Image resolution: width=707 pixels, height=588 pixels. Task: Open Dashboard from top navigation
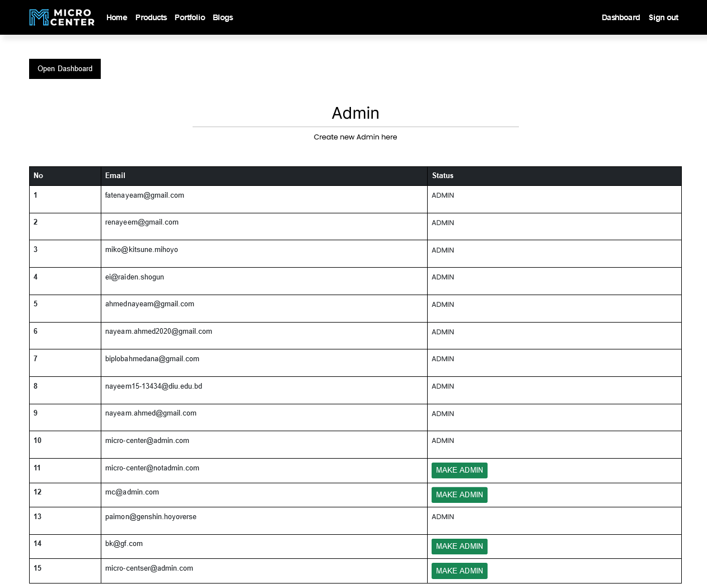click(x=620, y=17)
